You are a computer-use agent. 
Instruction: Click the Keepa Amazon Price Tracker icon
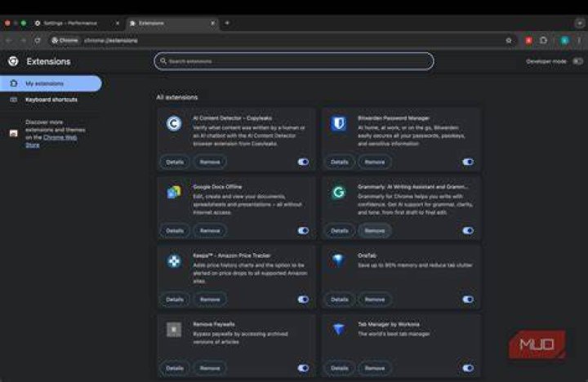[174, 261]
